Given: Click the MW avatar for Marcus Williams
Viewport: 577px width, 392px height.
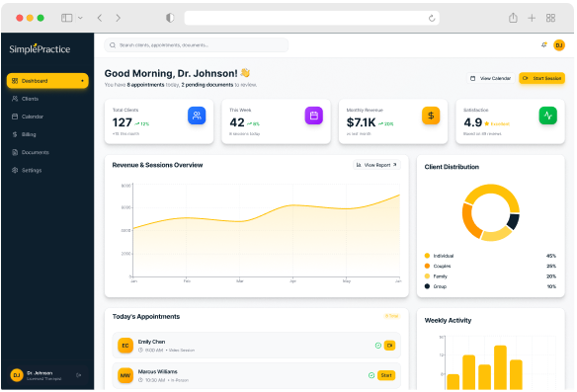Looking at the screenshot, I should [x=125, y=375].
